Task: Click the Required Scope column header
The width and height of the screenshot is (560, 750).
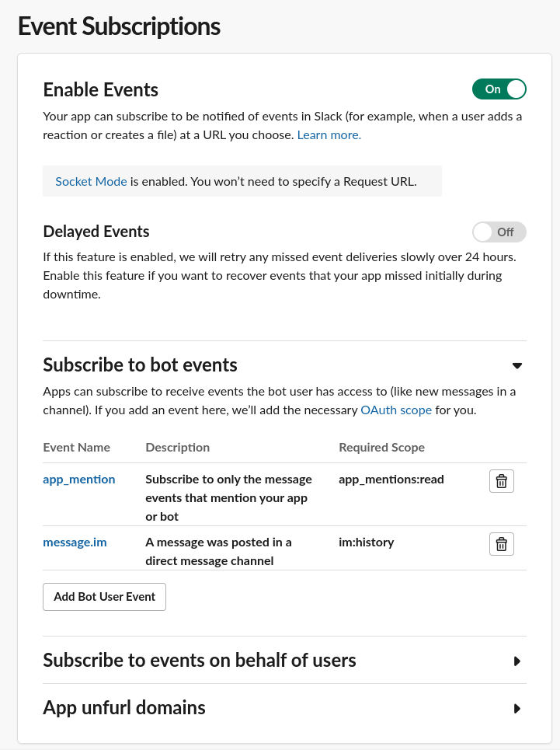Action: [x=382, y=448]
